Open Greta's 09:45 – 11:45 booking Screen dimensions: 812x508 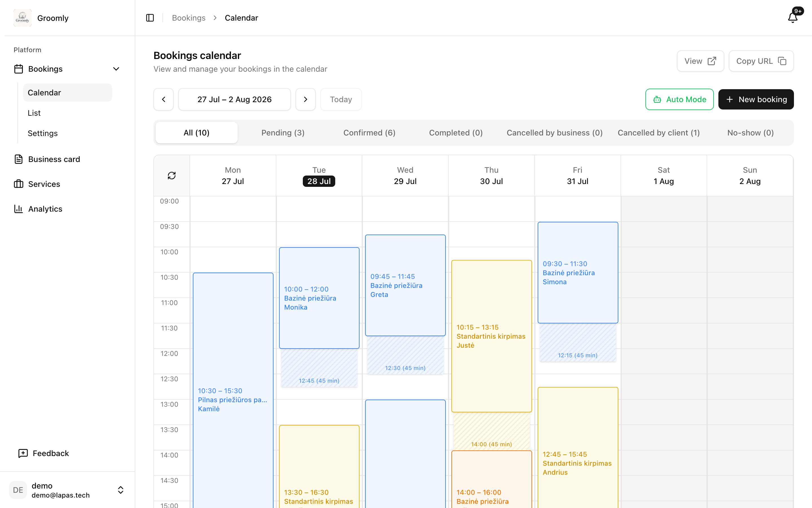[405, 285]
